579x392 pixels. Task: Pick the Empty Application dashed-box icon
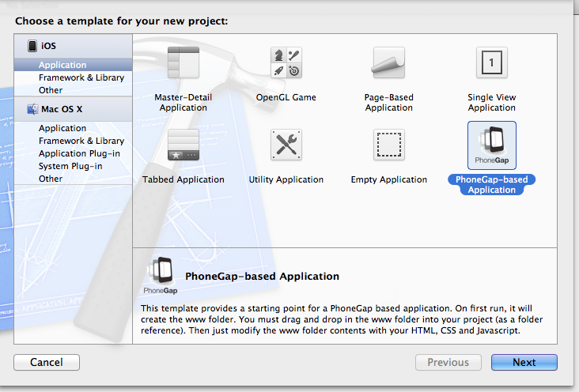pyautogui.click(x=389, y=145)
